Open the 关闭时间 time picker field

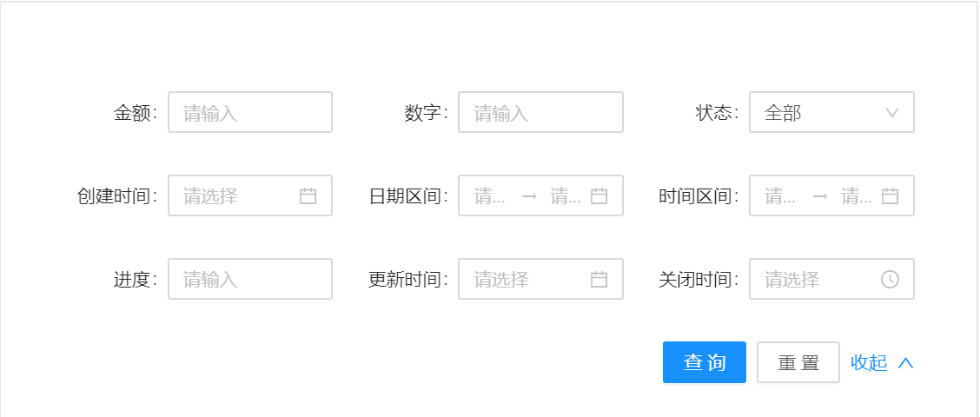[832, 279]
